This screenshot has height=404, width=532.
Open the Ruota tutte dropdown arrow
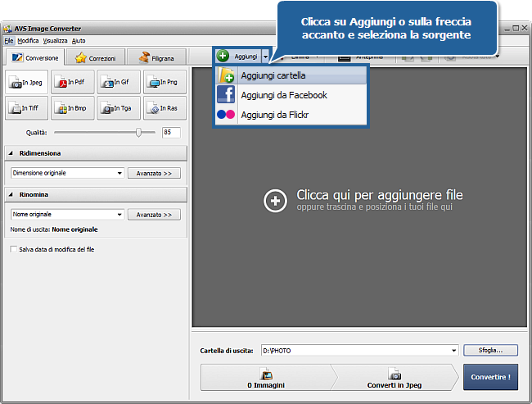tap(498, 57)
